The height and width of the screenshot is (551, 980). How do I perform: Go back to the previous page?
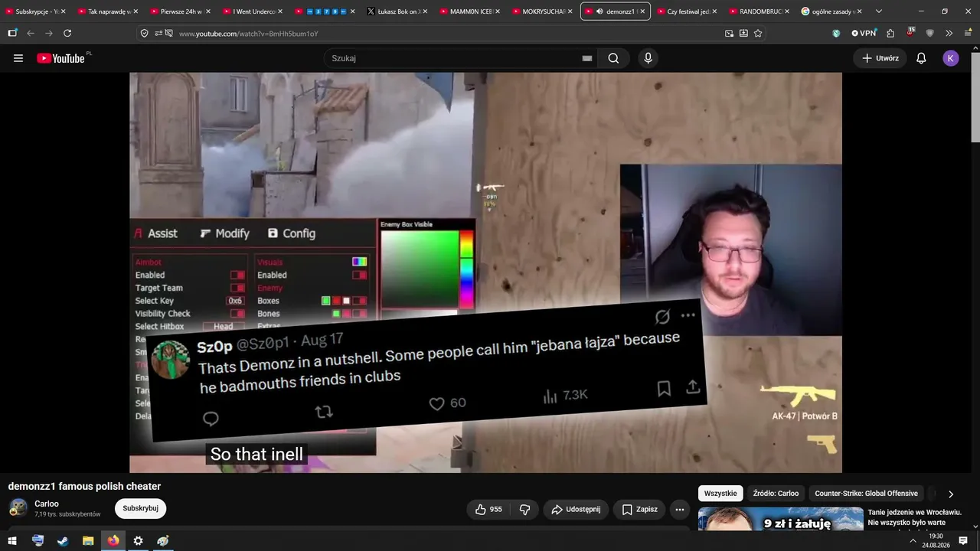pos(31,34)
